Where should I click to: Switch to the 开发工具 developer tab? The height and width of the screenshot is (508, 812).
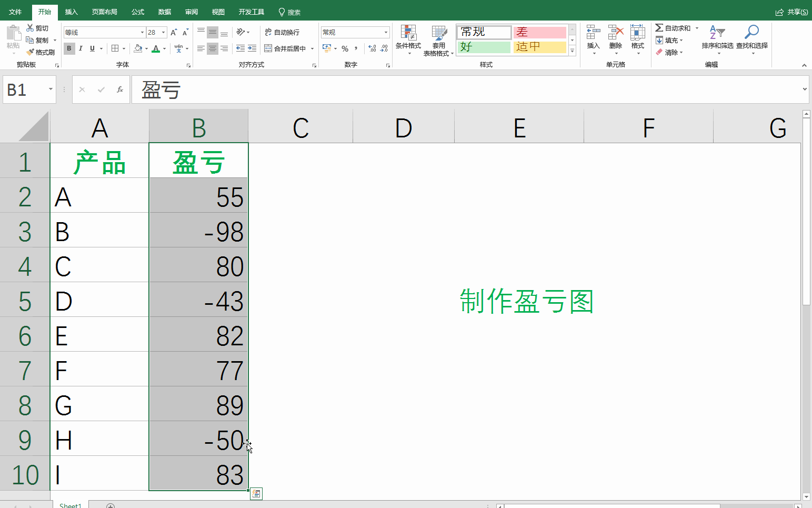tap(251, 12)
